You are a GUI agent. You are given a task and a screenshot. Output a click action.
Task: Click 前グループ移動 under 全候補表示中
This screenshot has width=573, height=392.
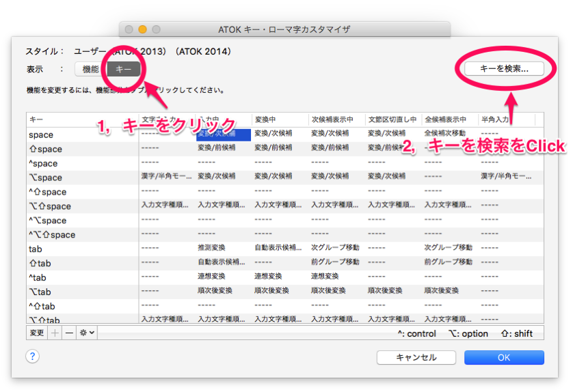[448, 262]
